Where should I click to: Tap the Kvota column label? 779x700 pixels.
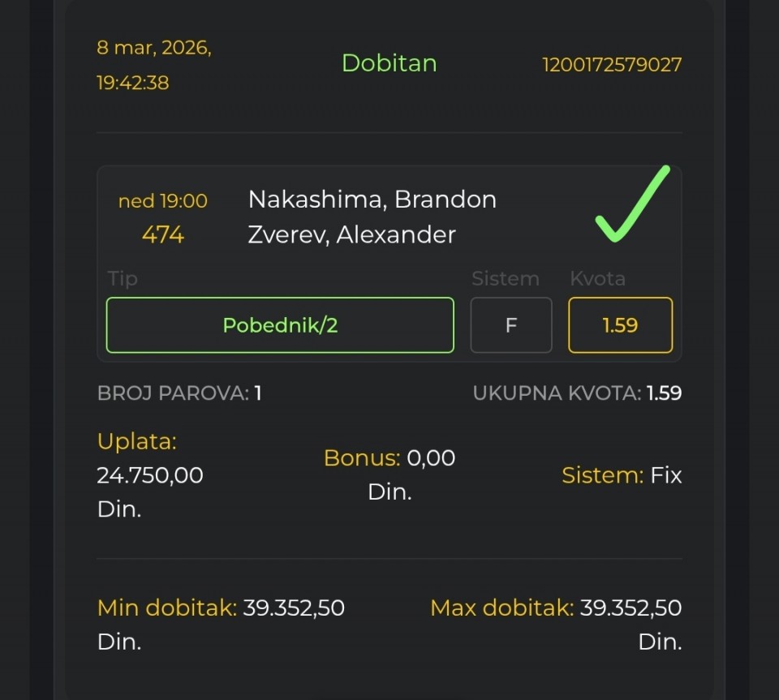(597, 279)
